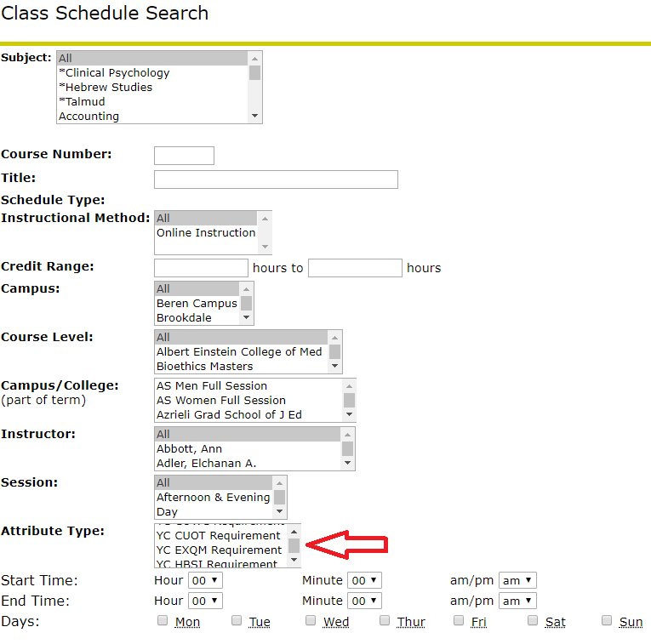The width and height of the screenshot is (651, 644).
Task: Select YC EXQM Requirement attribute
Action: click(x=219, y=550)
